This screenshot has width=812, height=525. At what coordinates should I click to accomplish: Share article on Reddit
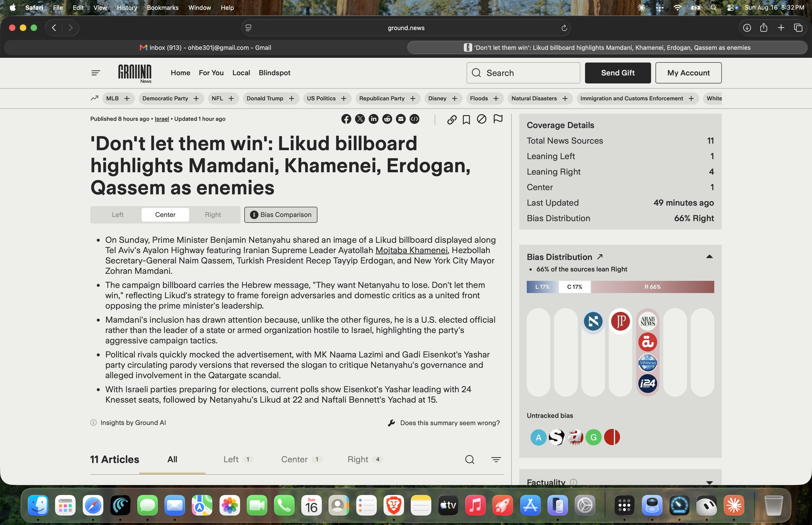(x=387, y=119)
